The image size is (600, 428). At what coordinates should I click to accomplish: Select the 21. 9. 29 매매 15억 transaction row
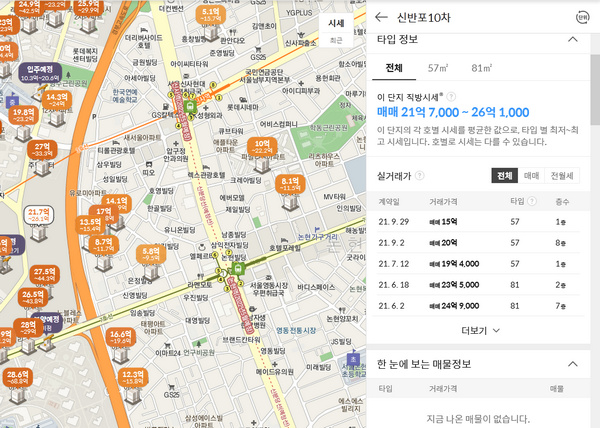coord(478,221)
